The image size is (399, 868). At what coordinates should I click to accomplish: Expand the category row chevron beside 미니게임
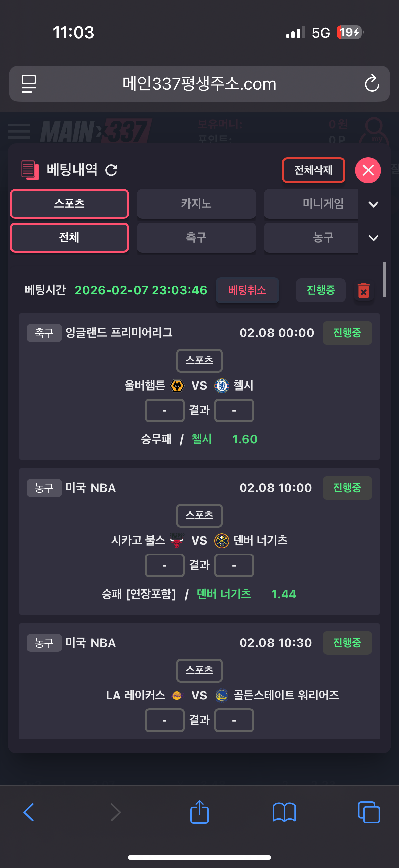coord(374,204)
